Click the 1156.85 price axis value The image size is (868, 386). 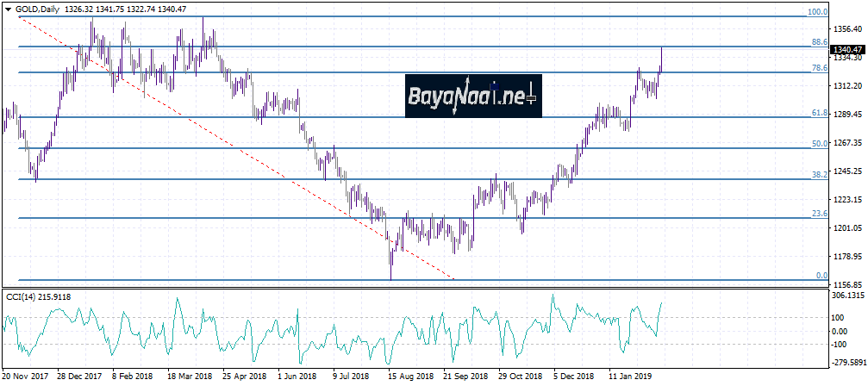[x=847, y=285]
